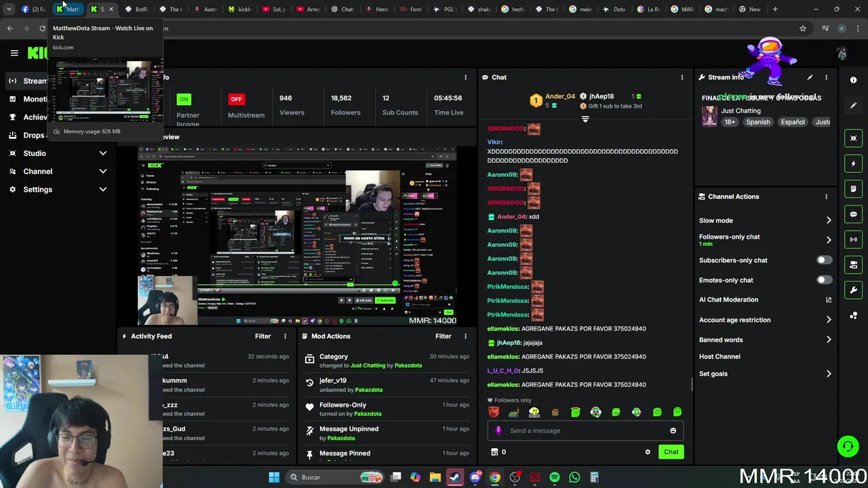Open Host Channel action
This screenshot has height=488, width=868.
pyautogui.click(x=719, y=357)
